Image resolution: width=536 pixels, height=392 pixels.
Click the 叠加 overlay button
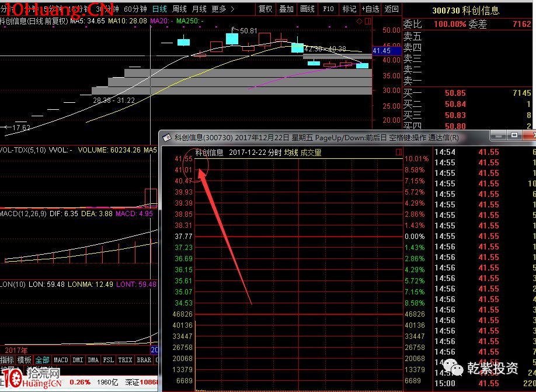pyautogui.click(x=286, y=9)
